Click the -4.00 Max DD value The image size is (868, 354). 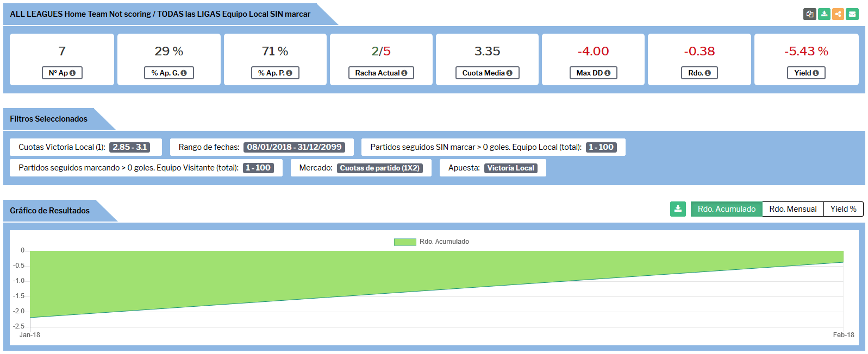(593, 51)
